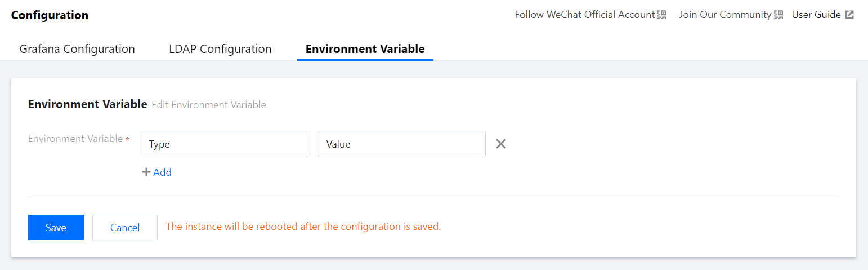The image size is (868, 270).
Task: Click the Add link to add variable
Action: [162, 172]
